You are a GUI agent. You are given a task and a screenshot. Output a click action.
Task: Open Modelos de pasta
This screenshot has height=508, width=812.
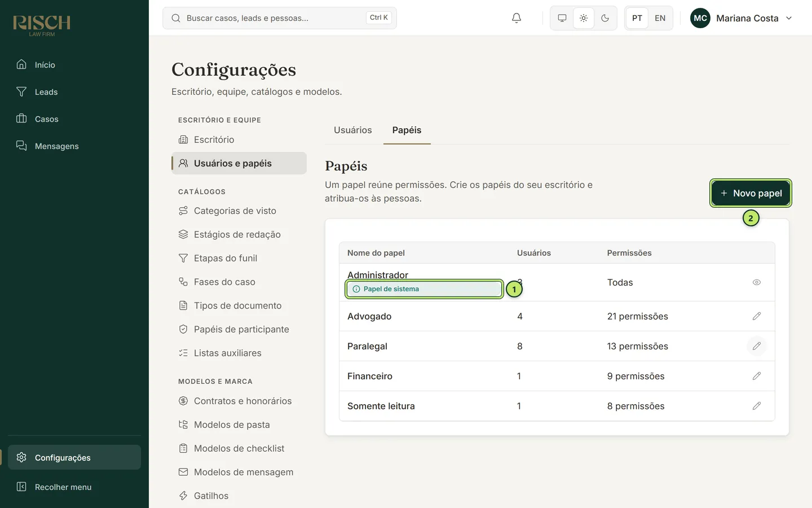click(x=239, y=425)
